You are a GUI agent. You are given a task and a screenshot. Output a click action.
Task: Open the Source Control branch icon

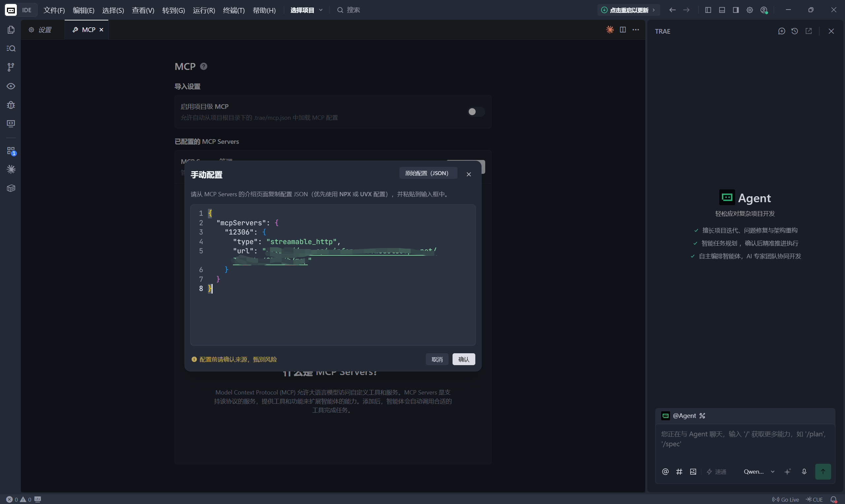point(11,67)
